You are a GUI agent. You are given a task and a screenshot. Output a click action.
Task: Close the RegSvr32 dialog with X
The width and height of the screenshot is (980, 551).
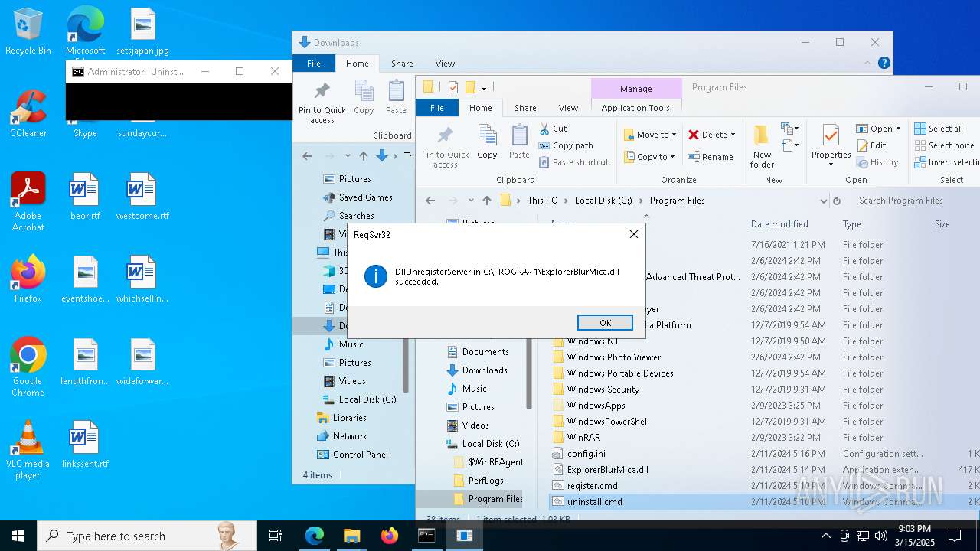[633, 234]
